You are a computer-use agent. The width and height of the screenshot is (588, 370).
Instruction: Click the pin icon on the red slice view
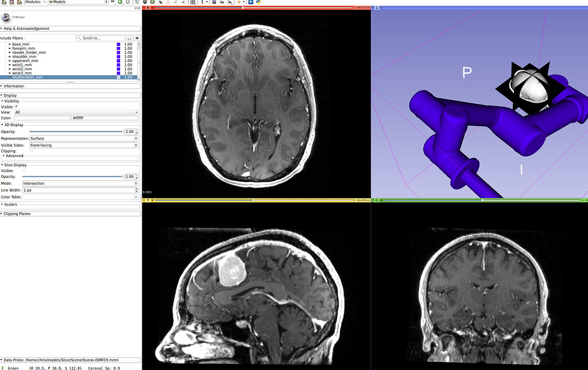[x=144, y=7]
